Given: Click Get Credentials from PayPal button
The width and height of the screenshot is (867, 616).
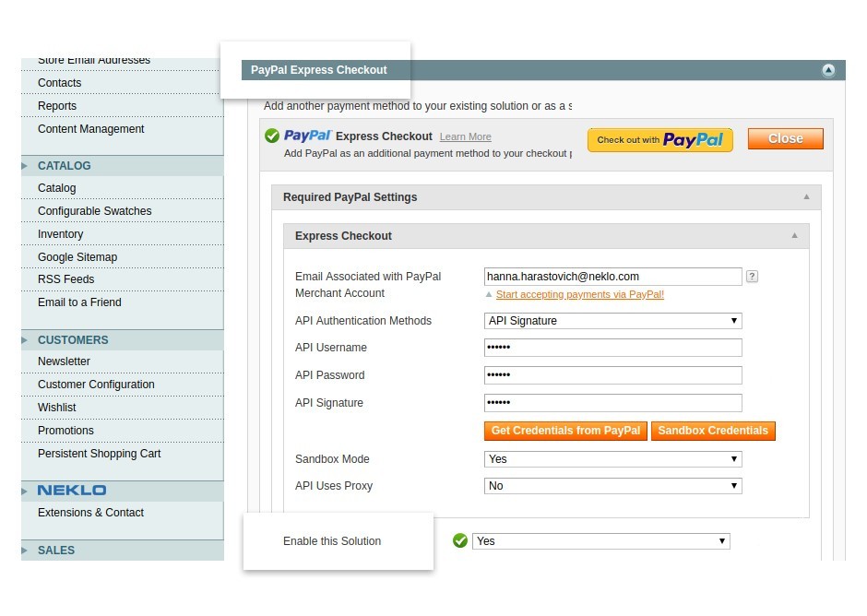Looking at the screenshot, I should (565, 431).
